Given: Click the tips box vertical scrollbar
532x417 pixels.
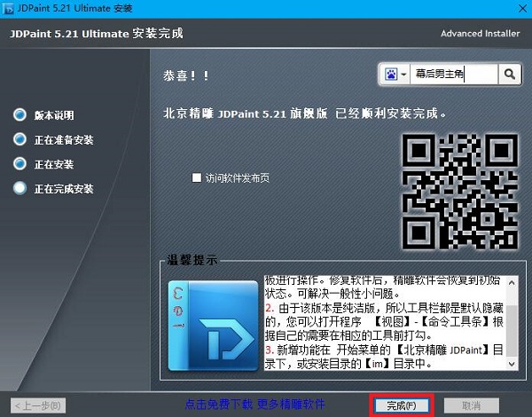Looking at the screenshot, I should click(512, 319).
